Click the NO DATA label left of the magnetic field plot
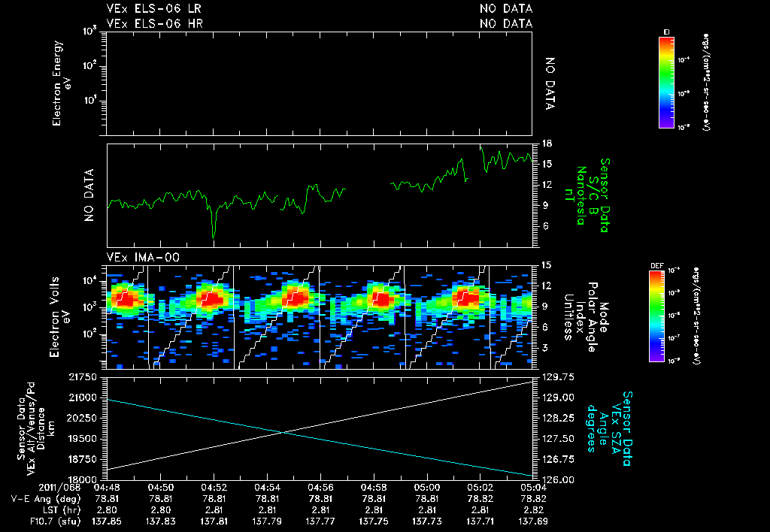Screen dimensions: 770x532 89,195
